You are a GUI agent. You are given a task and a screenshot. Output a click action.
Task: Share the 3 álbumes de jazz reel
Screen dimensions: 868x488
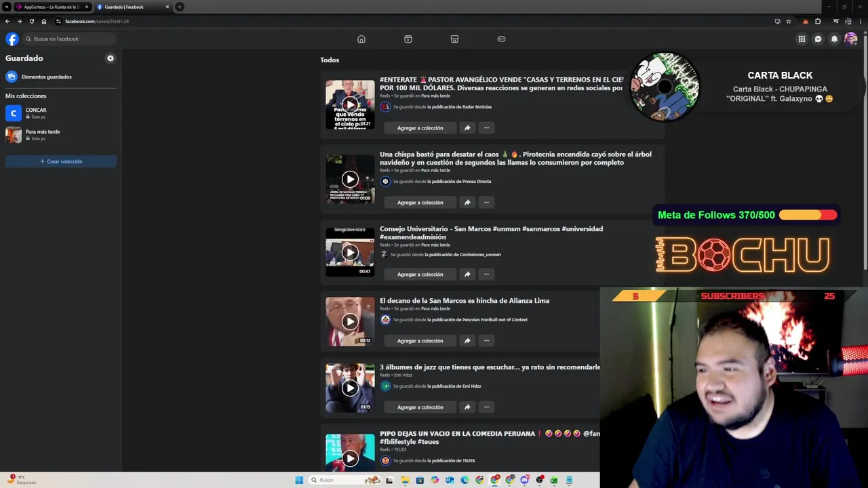[x=467, y=407]
